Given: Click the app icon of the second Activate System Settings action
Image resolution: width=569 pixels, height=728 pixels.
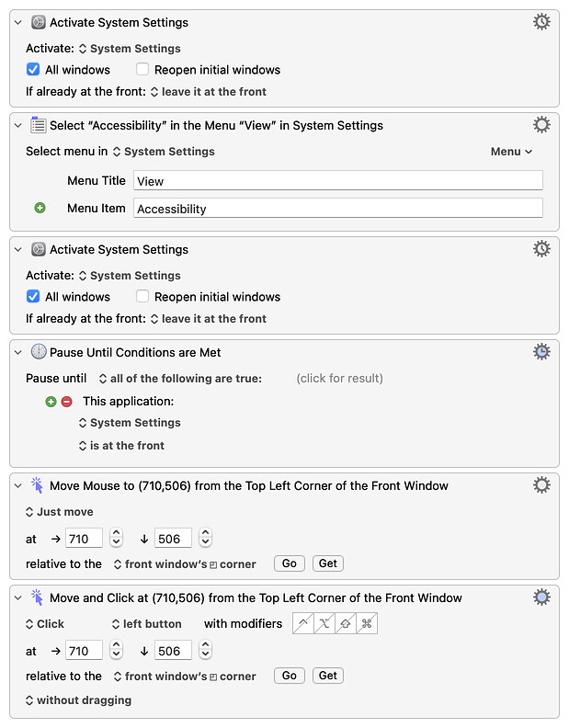Looking at the screenshot, I should [x=38, y=249].
